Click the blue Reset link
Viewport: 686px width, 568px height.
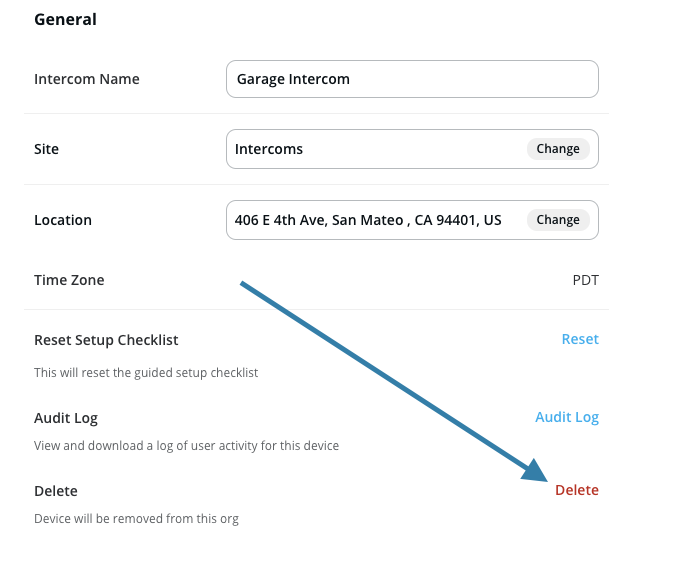(580, 339)
